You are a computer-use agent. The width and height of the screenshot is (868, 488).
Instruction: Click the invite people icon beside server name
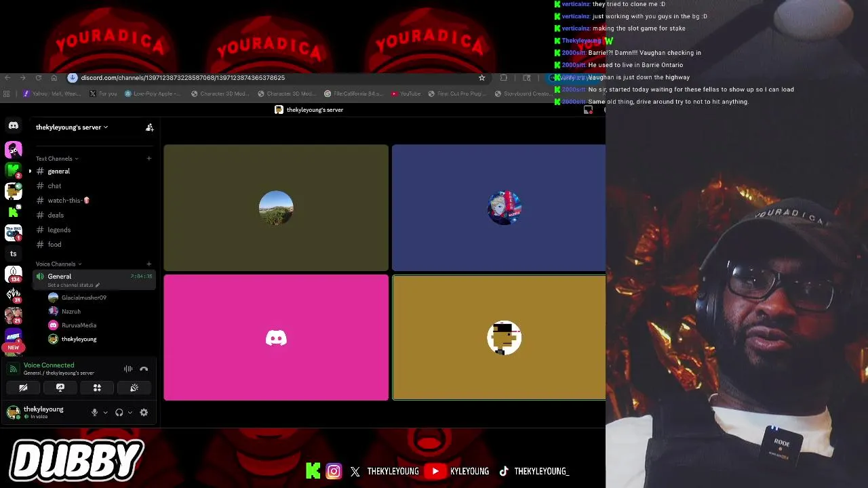[x=149, y=127]
